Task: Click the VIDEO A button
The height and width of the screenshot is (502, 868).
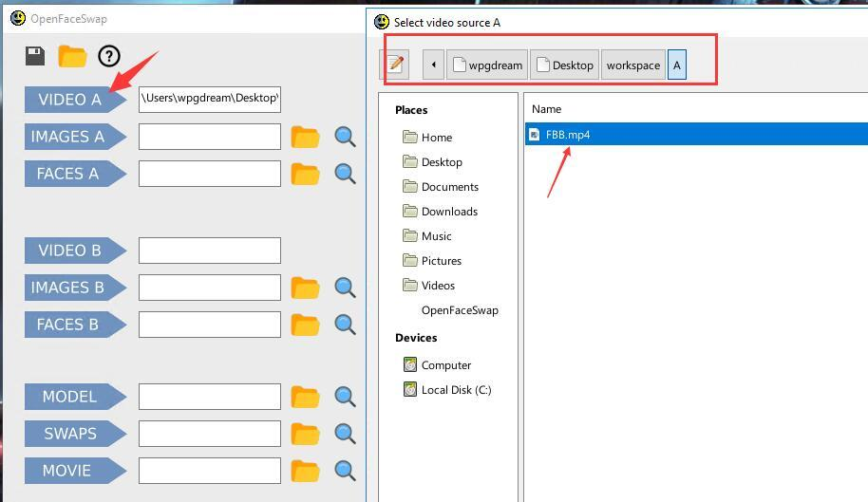Action: point(76,100)
